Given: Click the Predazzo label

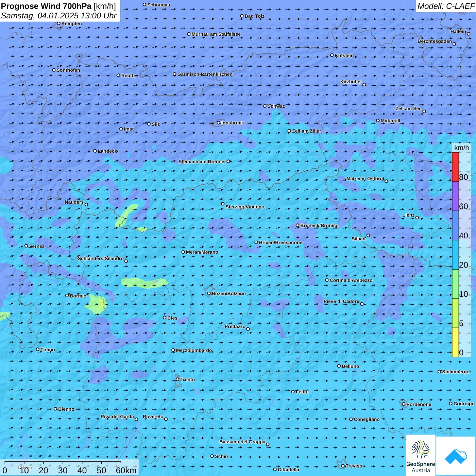Looking at the screenshot, I should click(x=235, y=326).
